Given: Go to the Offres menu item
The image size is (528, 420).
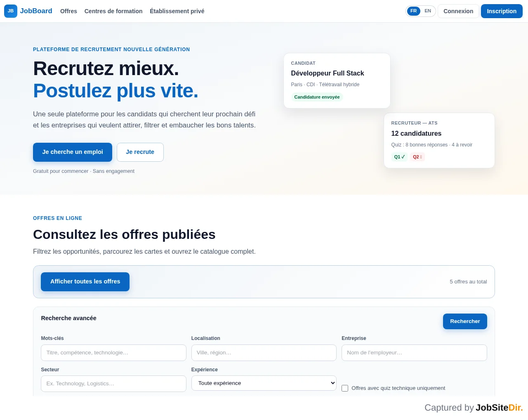Looking at the screenshot, I should (x=68, y=11).
